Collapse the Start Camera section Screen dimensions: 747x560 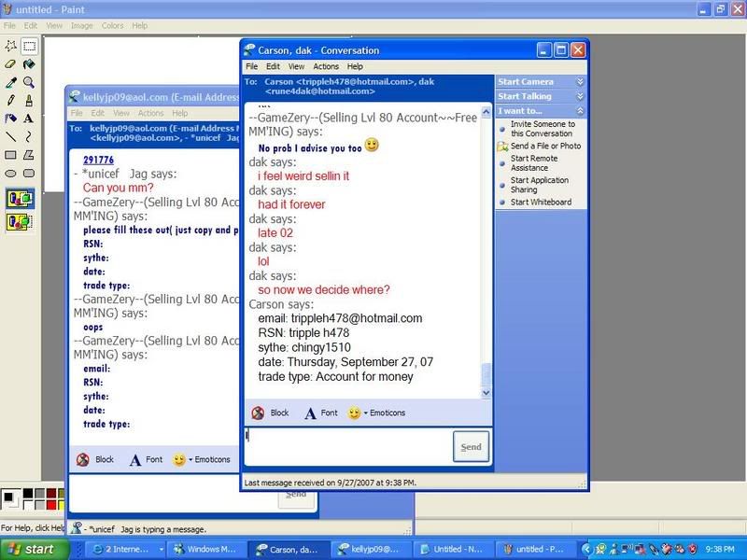click(580, 82)
